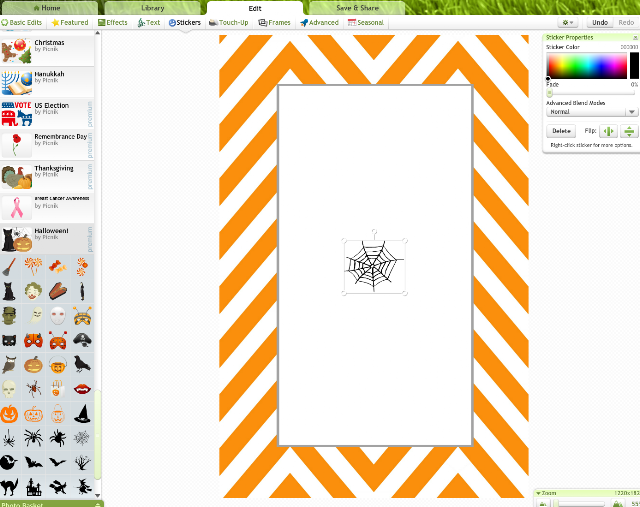Delete the selected sticker
This screenshot has width=640, height=507.
[x=561, y=131]
